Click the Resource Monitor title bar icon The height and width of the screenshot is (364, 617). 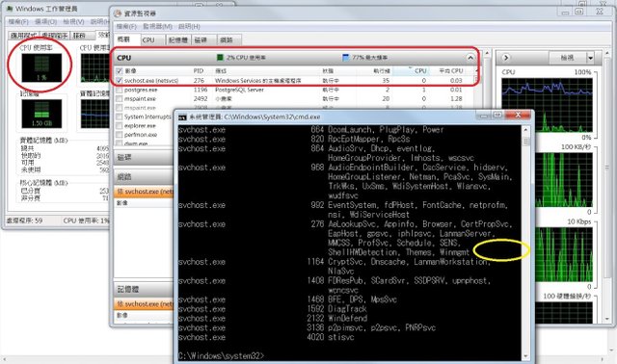coord(118,13)
